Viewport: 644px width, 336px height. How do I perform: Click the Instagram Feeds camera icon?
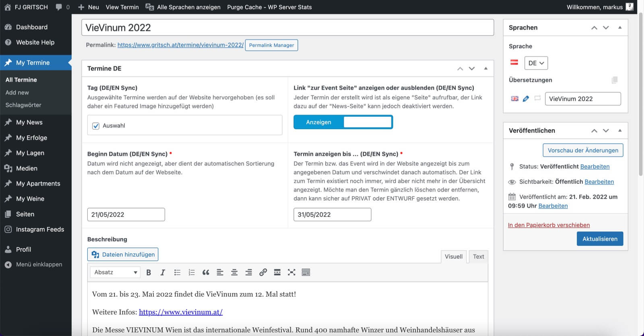click(8, 229)
